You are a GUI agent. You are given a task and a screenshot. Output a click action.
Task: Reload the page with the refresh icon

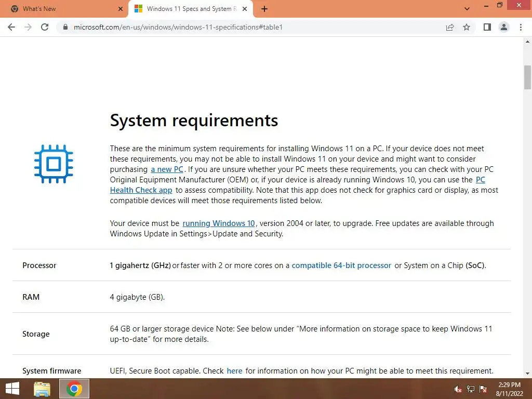click(45, 27)
